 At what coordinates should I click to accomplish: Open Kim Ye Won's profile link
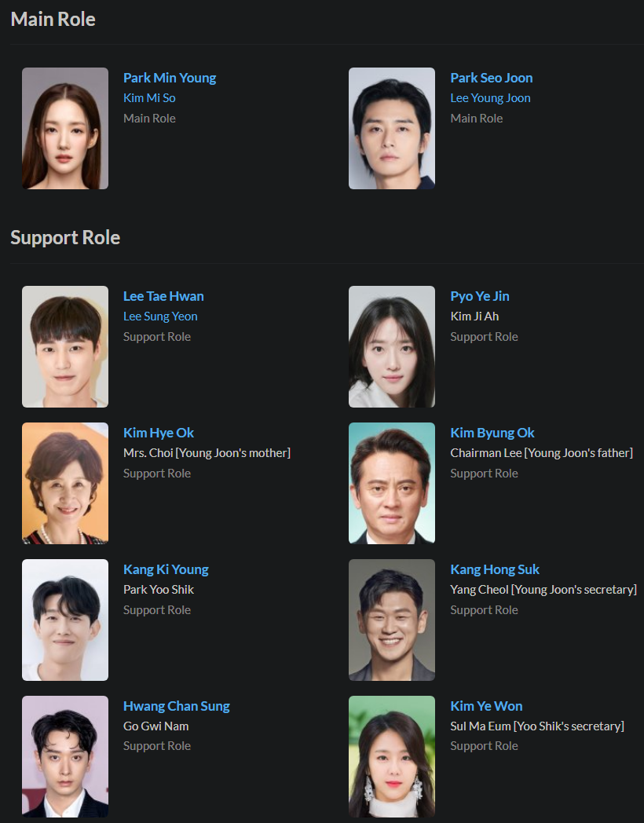coord(487,706)
